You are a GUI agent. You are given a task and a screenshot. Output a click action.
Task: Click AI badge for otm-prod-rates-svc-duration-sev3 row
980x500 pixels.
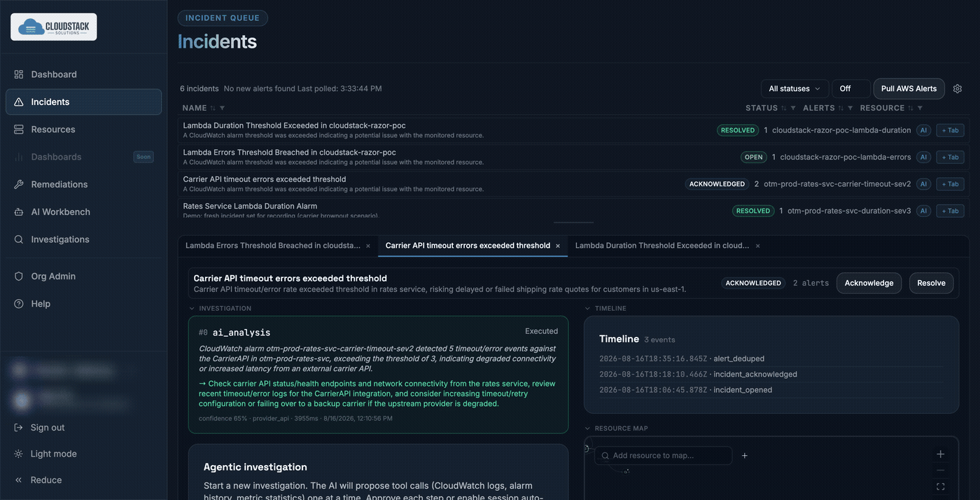coord(923,211)
